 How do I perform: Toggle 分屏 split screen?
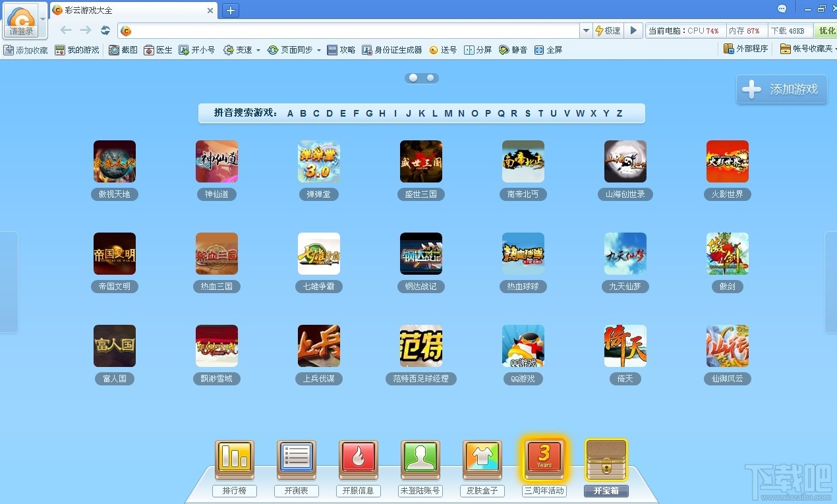(478, 50)
